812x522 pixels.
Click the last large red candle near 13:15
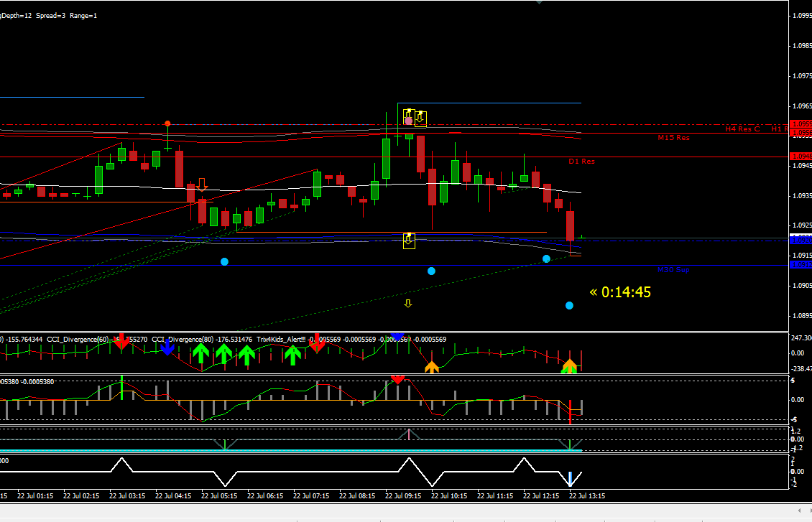click(570, 225)
